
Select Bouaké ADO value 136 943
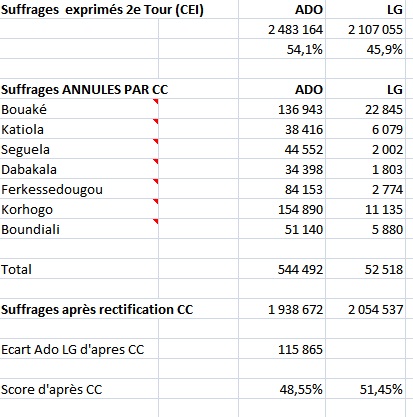pyautogui.click(x=282, y=109)
